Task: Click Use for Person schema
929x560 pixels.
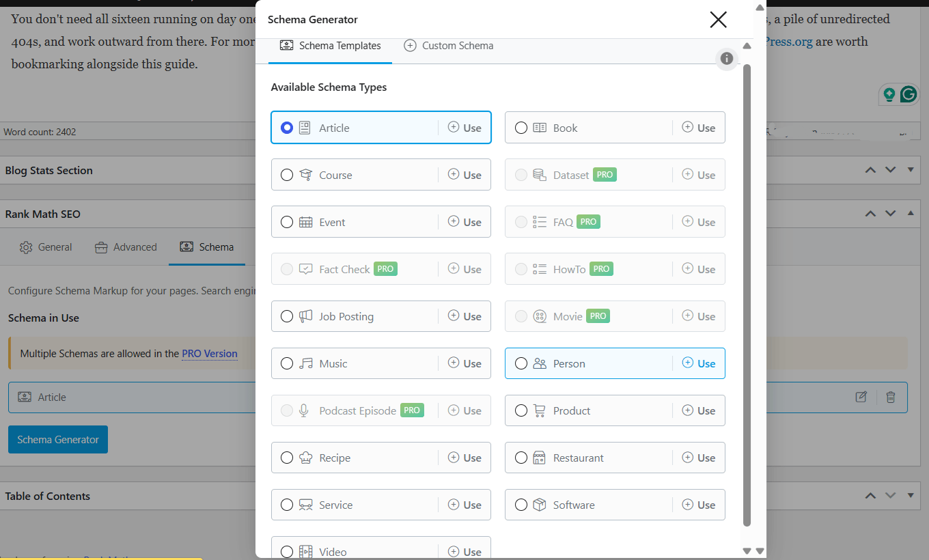Action: pyautogui.click(x=699, y=363)
